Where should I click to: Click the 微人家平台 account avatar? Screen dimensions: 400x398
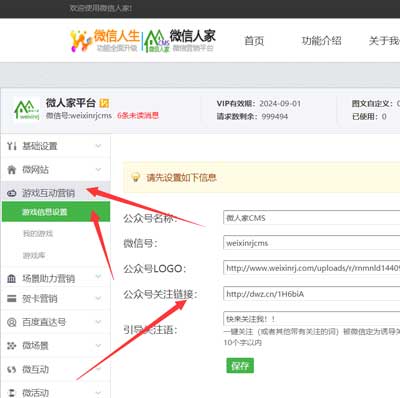click(27, 110)
